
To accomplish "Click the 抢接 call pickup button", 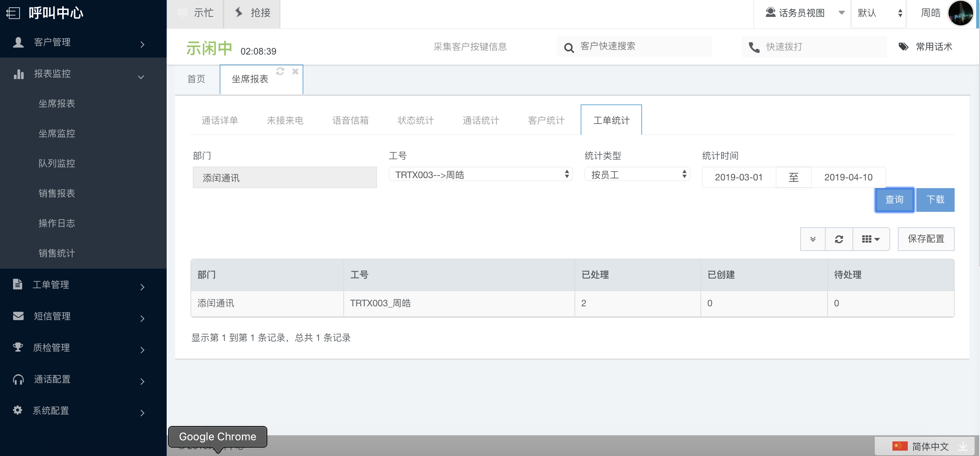I will [252, 13].
